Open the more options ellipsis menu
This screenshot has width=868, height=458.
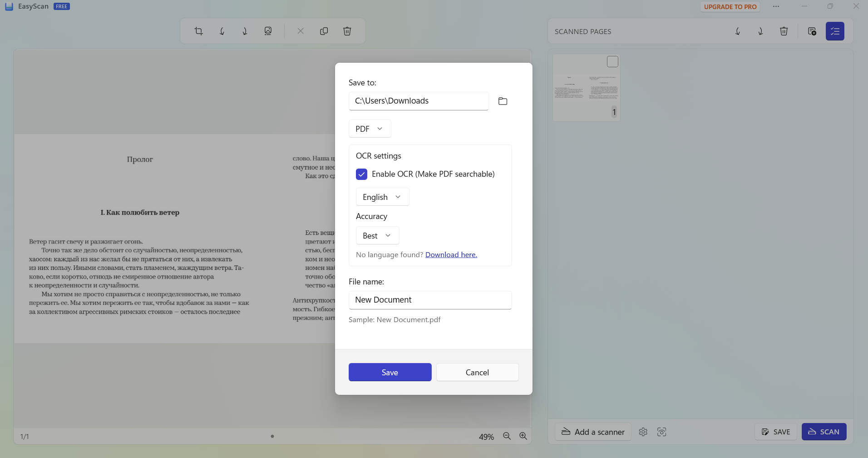click(776, 6)
